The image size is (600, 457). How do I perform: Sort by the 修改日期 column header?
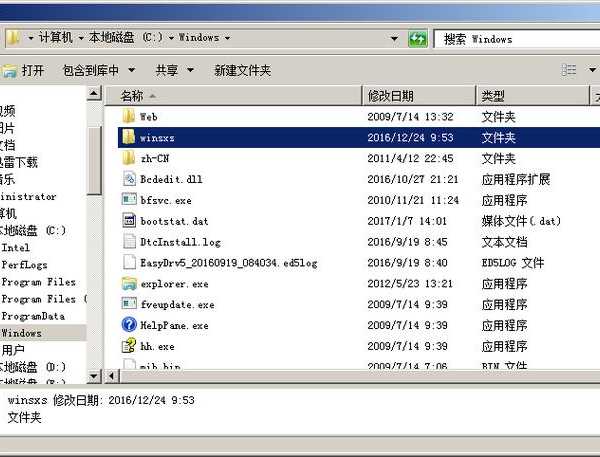coord(419,96)
